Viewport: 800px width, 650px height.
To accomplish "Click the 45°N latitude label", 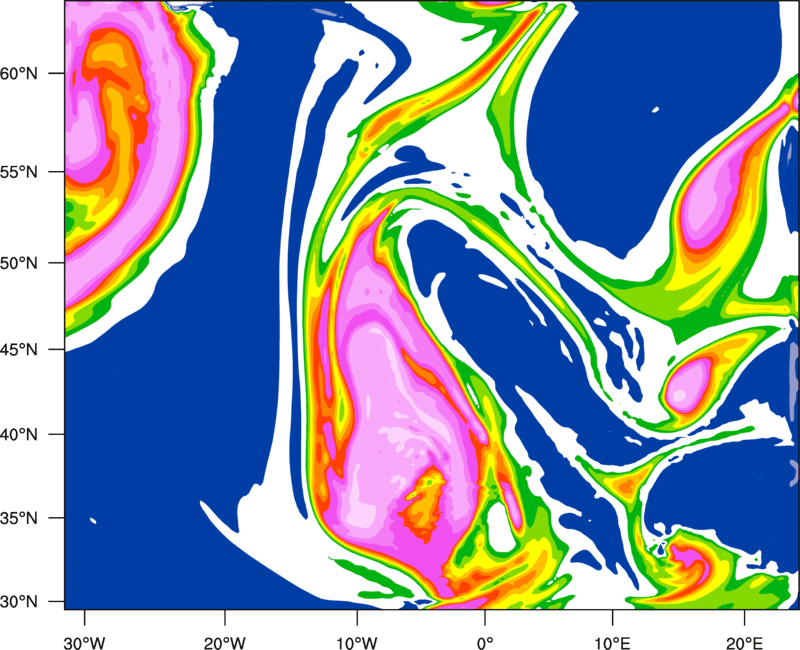I will 19,350.
